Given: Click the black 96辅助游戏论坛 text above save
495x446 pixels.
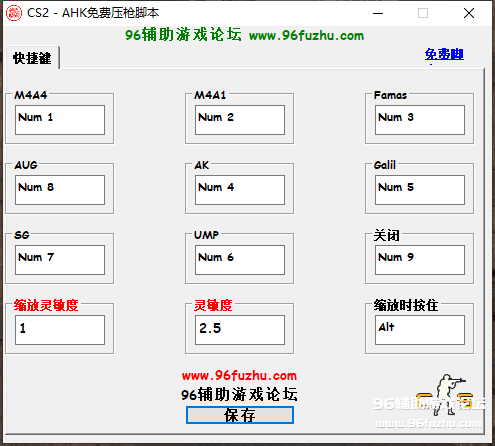Looking at the screenshot, I should (x=239, y=395).
